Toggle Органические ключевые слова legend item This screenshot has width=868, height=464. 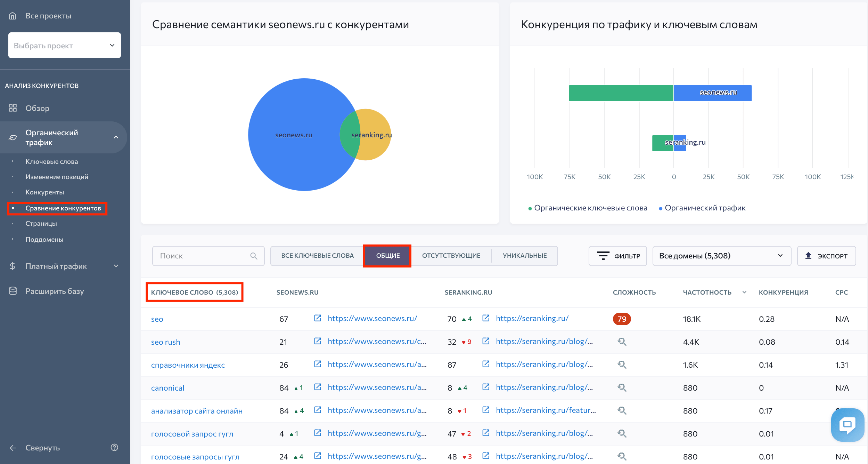pos(588,208)
